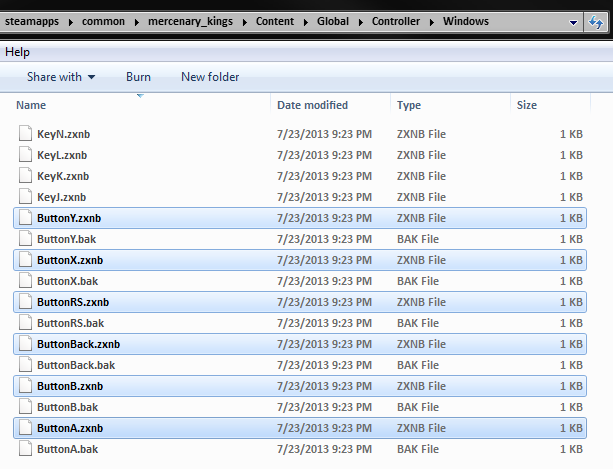Navigate to Controller folder in breadcrumb
Viewport: 613px width, 469px height.
click(x=396, y=21)
